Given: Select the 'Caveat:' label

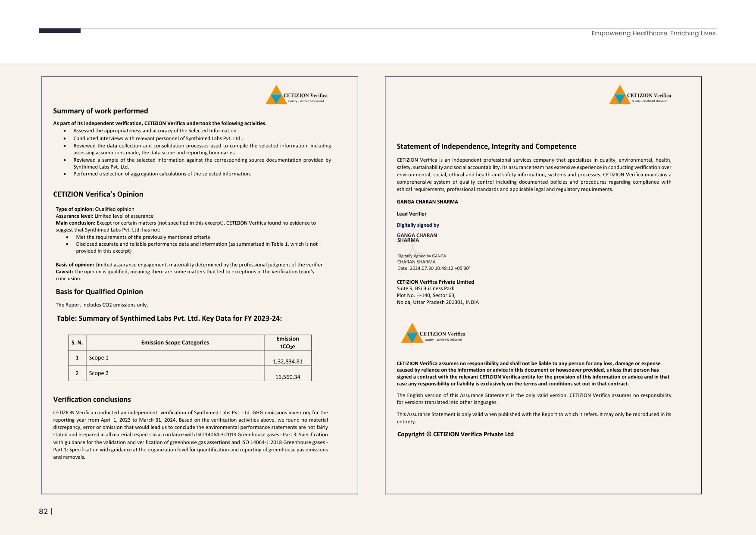Looking at the screenshot, I should (64, 272).
